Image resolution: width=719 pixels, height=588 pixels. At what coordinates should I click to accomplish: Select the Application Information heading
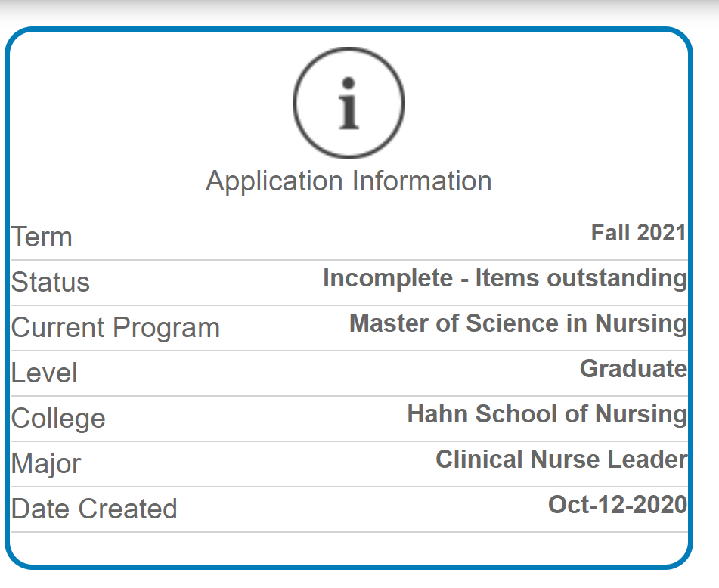(349, 181)
